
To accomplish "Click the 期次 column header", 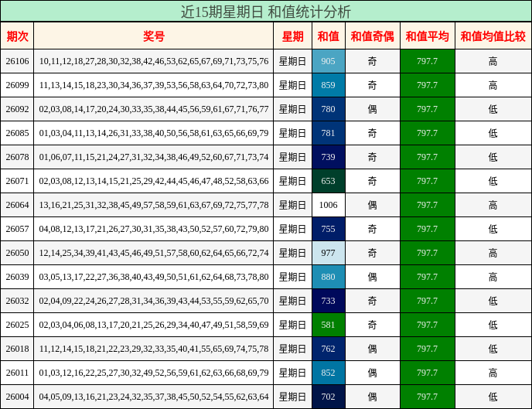I will pyautogui.click(x=17, y=36).
